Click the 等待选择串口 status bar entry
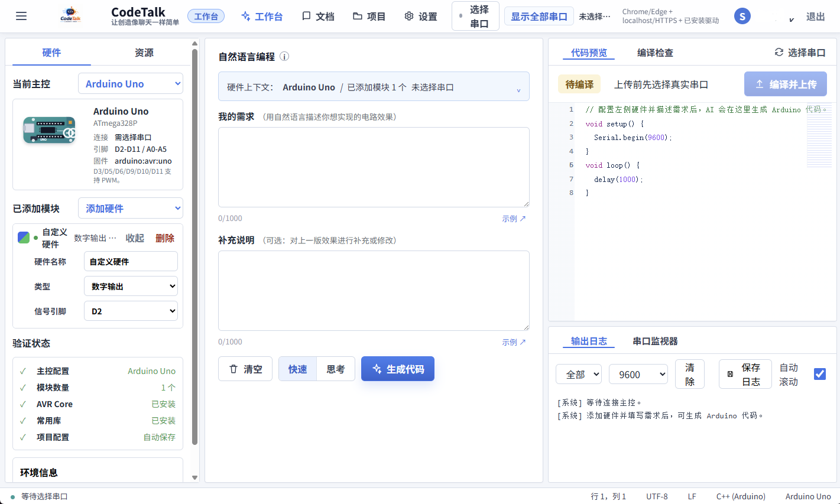The width and height of the screenshot is (840, 504). pyautogui.click(x=40, y=496)
